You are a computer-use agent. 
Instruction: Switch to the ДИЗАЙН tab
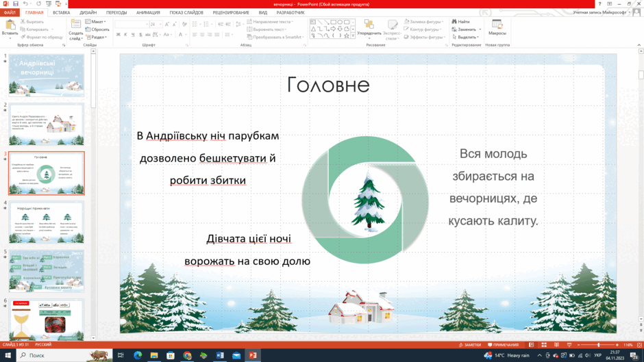pos(88,12)
